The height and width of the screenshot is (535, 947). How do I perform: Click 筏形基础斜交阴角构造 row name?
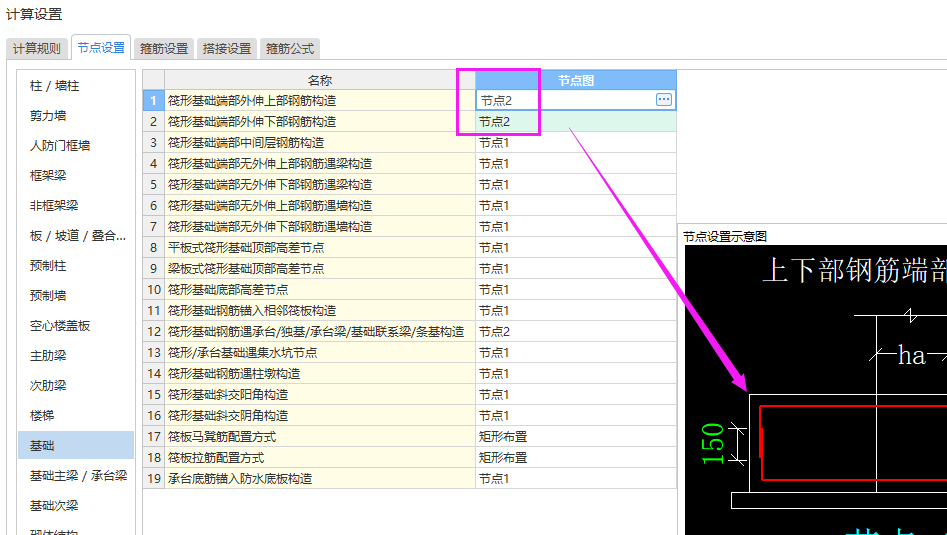click(x=319, y=415)
